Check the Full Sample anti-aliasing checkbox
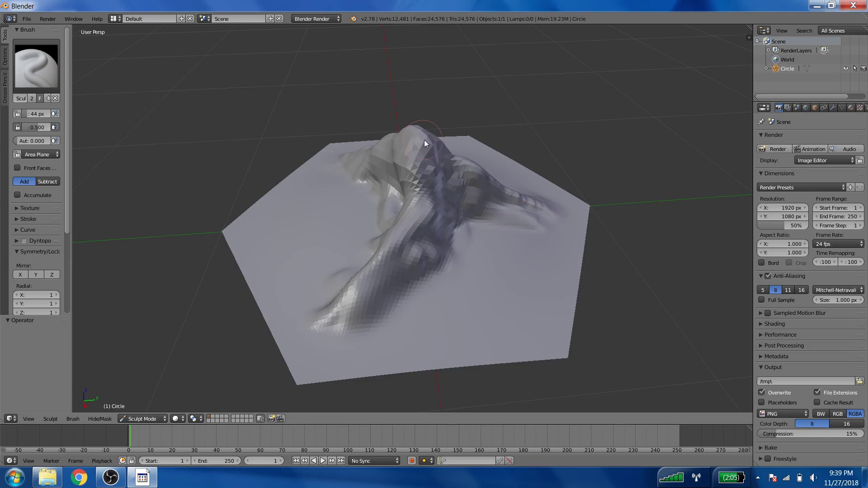The height and width of the screenshot is (488, 868). pos(761,300)
